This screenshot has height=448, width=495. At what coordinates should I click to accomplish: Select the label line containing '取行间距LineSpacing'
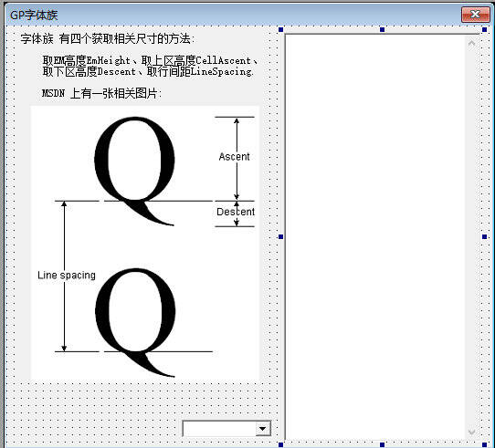[148, 71]
